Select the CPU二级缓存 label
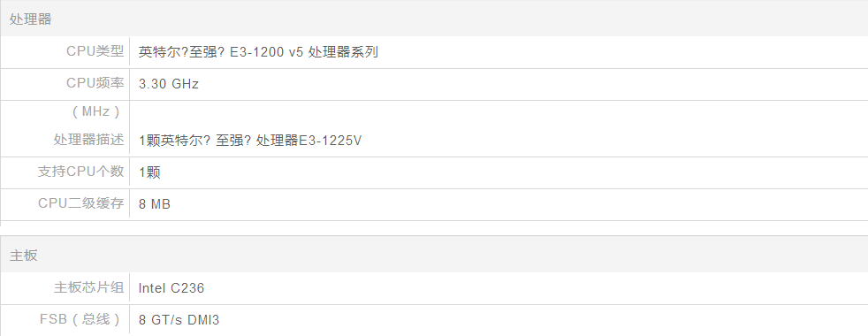The image size is (868, 336). point(80,203)
